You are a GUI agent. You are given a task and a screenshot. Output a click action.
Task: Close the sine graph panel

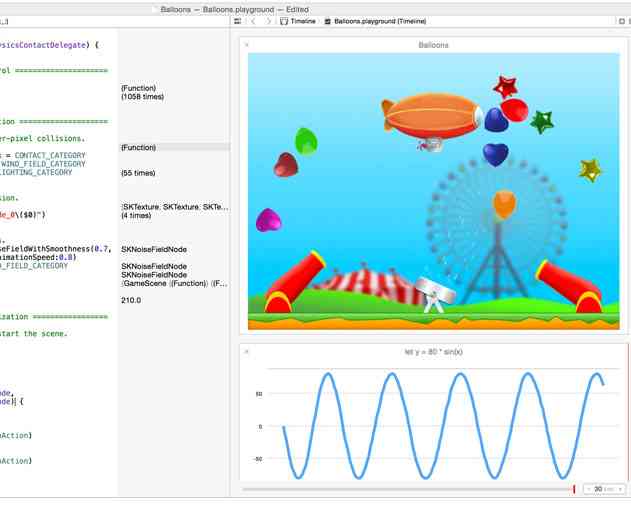tap(247, 352)
